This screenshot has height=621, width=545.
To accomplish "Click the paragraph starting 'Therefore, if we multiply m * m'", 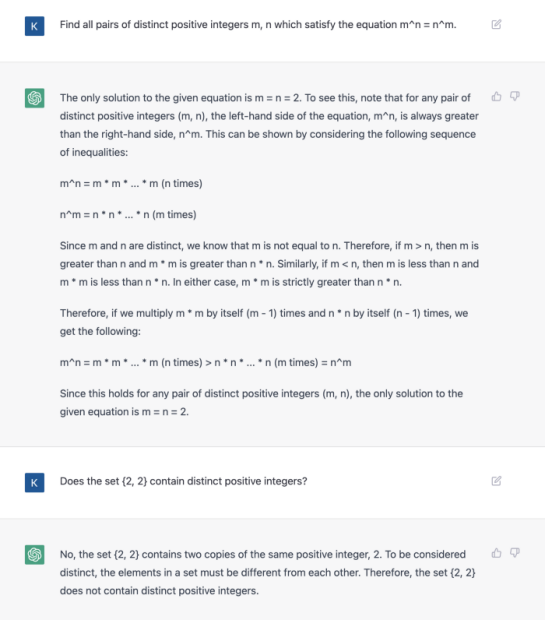I will pos(264,322).
